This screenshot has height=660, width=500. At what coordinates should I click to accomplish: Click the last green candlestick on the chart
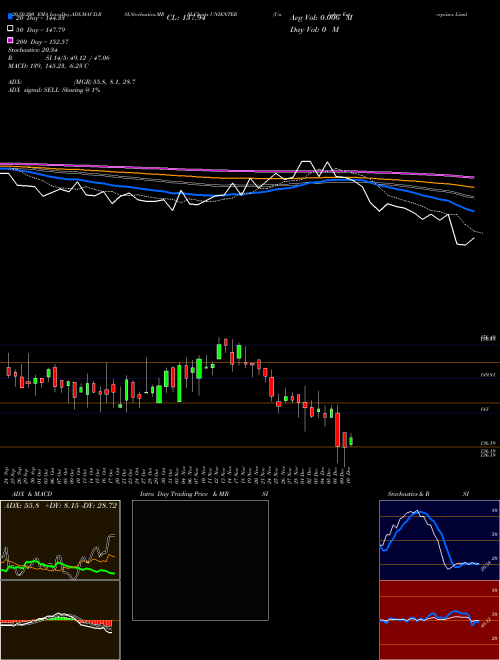click(x=351, y=440)
